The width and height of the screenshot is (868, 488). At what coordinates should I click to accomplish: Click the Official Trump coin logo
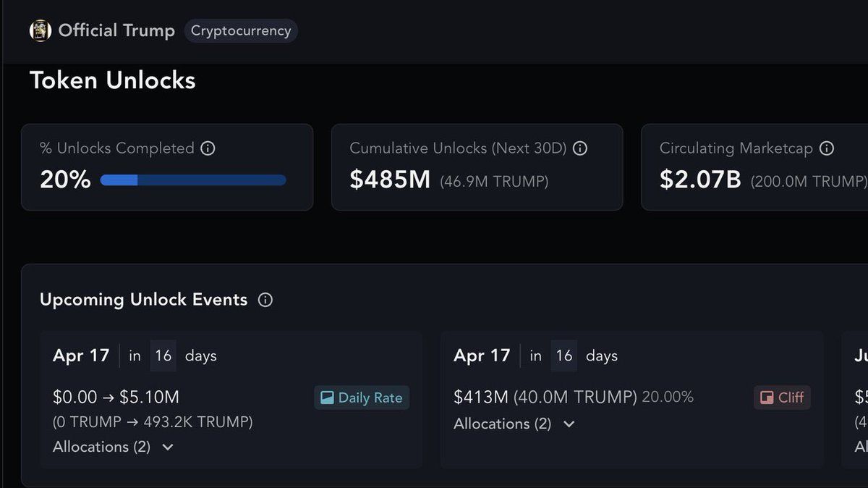(40, 31)
